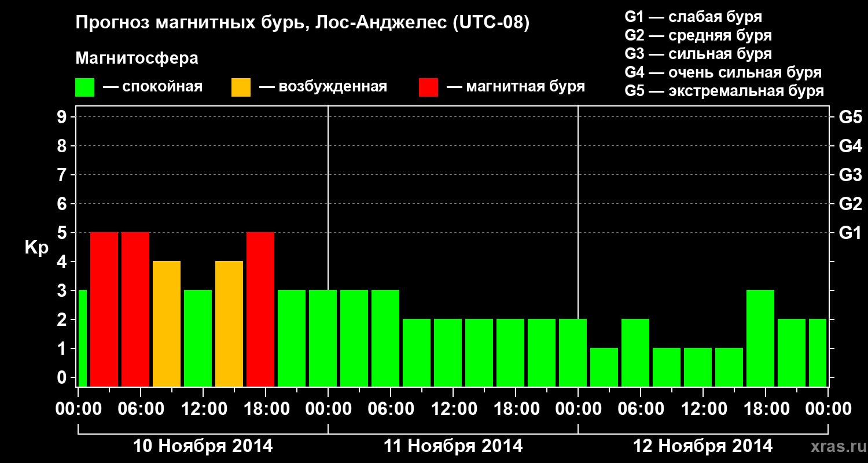Select legend line 'G2 — средняя буря'

[698, 35]
